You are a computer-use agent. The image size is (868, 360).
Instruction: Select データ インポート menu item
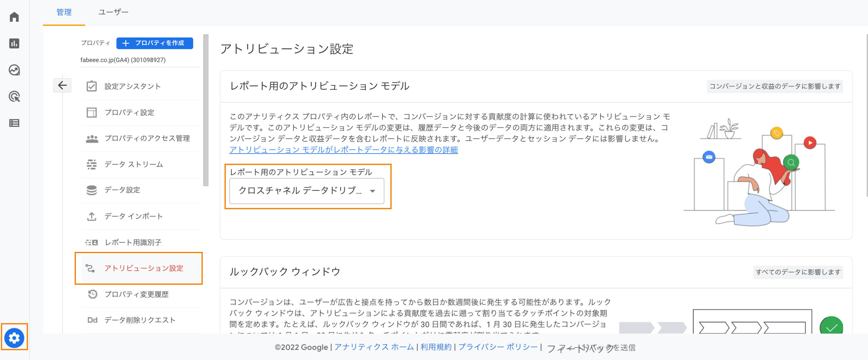(x=141, y=216)
